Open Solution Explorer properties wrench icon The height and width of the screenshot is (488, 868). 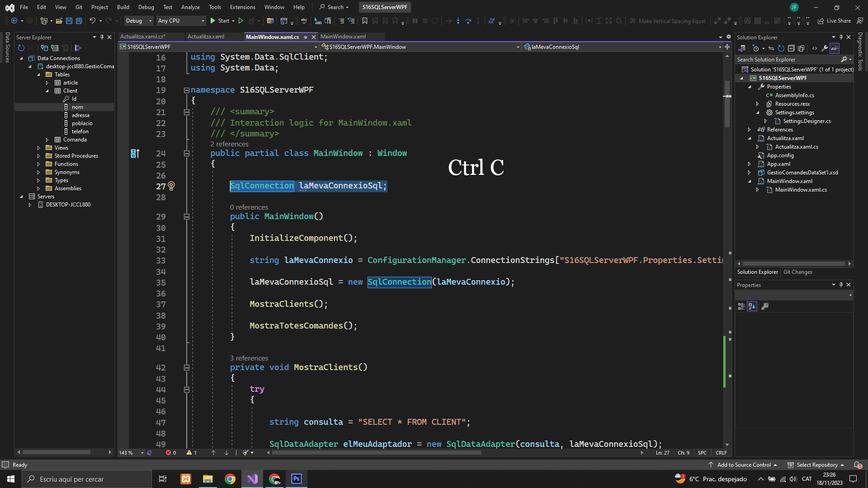(x=824, y=48)
